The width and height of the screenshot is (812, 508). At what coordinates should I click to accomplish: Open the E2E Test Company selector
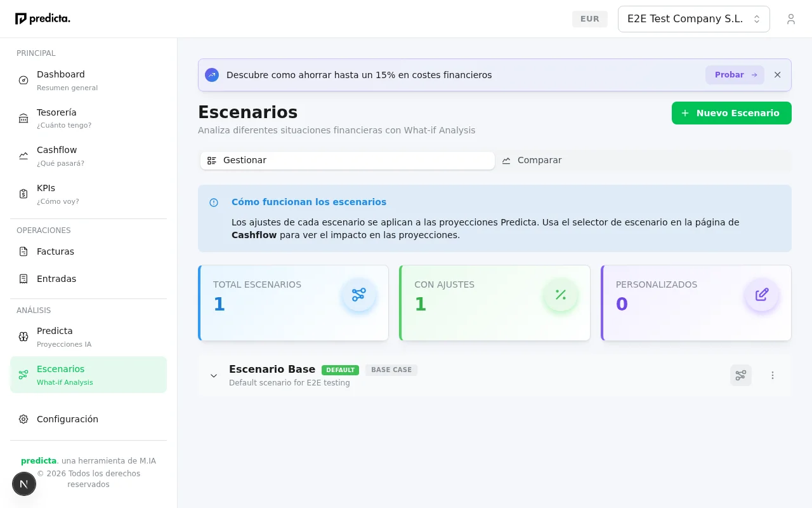click(x=693, y=18)
